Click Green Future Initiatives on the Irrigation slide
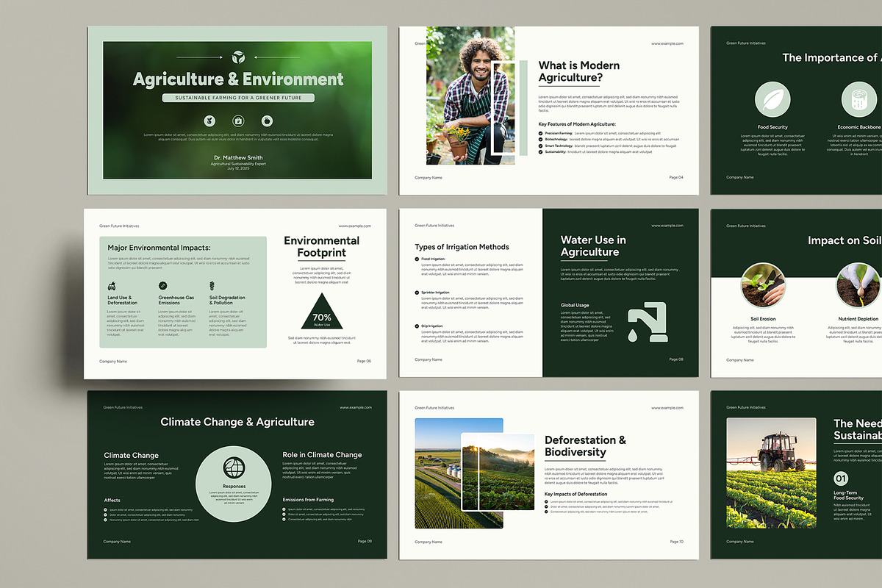 click(434, 226)
